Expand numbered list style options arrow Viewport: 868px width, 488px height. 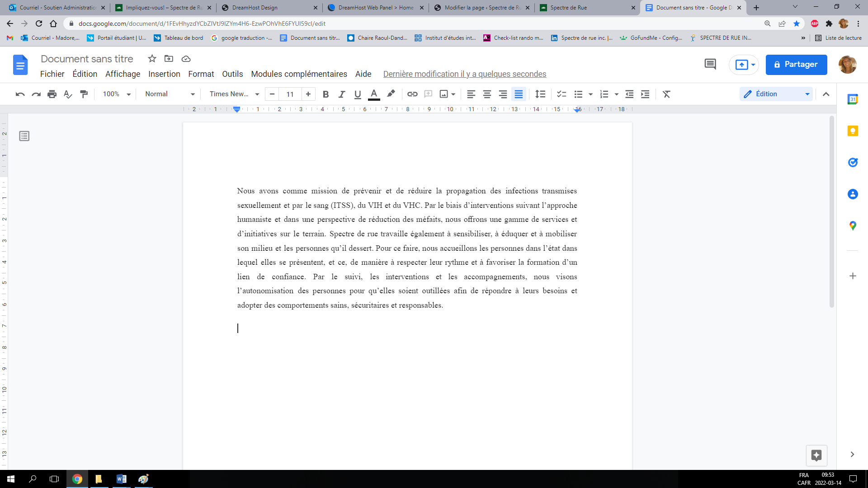616,94
